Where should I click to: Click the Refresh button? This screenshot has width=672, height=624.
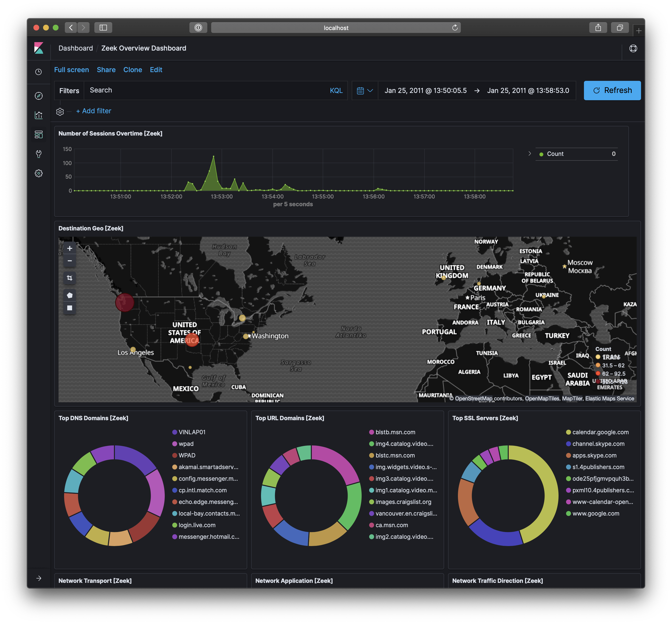tap(612, 90)
